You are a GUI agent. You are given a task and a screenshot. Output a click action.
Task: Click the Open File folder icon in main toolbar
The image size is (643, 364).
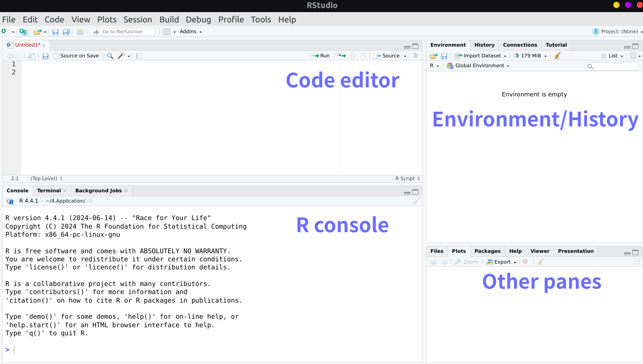(38, 32)
